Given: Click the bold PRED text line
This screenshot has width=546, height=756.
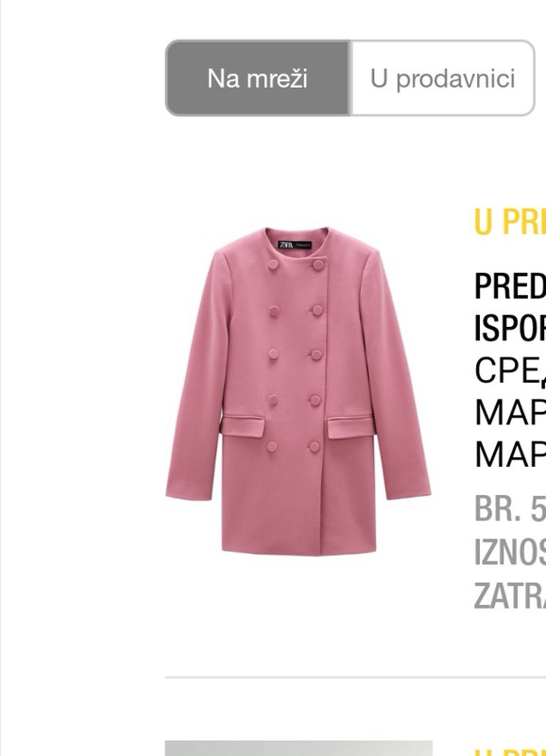Looking at the screenshot, I should pos(510,286).
